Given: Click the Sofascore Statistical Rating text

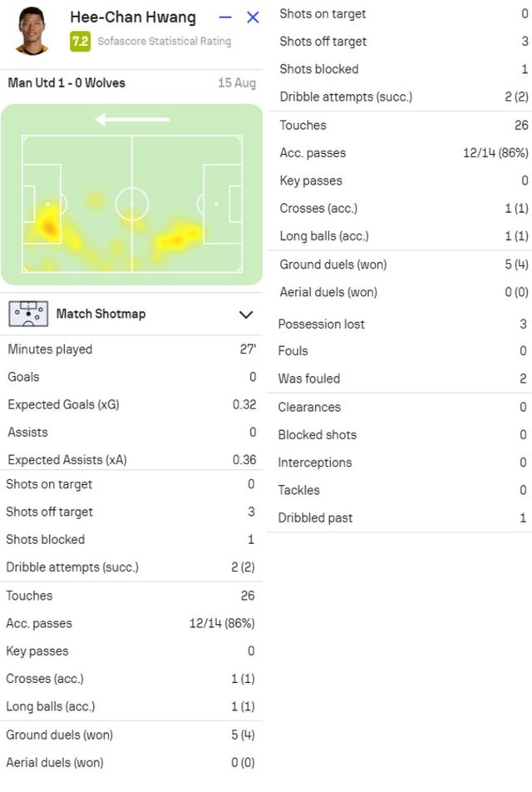Looking at the screenshot, I should pyautogui.click(x=164, y=42).
